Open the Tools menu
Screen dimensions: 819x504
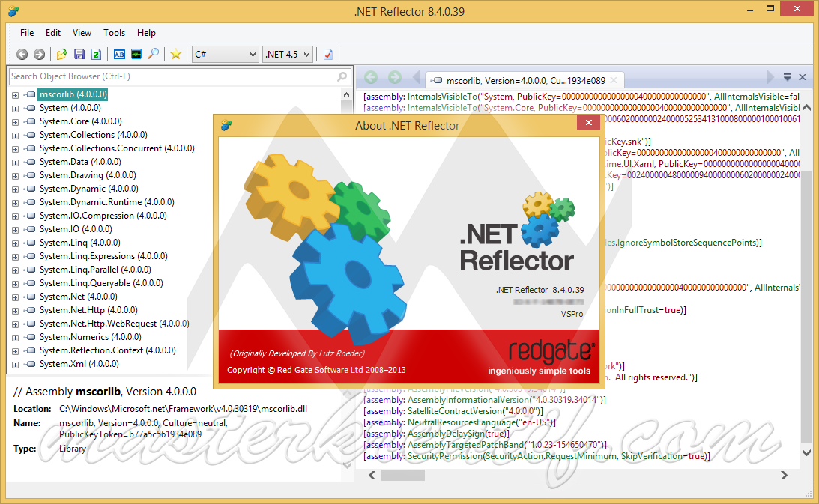[114, 33]
